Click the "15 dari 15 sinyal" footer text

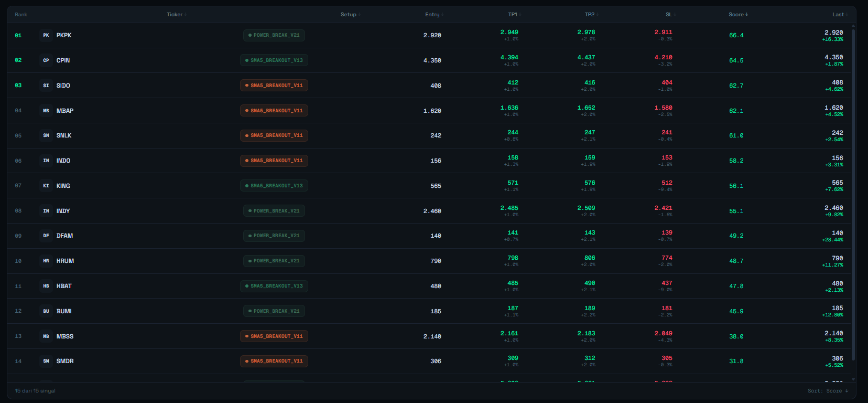coord(35,391)
